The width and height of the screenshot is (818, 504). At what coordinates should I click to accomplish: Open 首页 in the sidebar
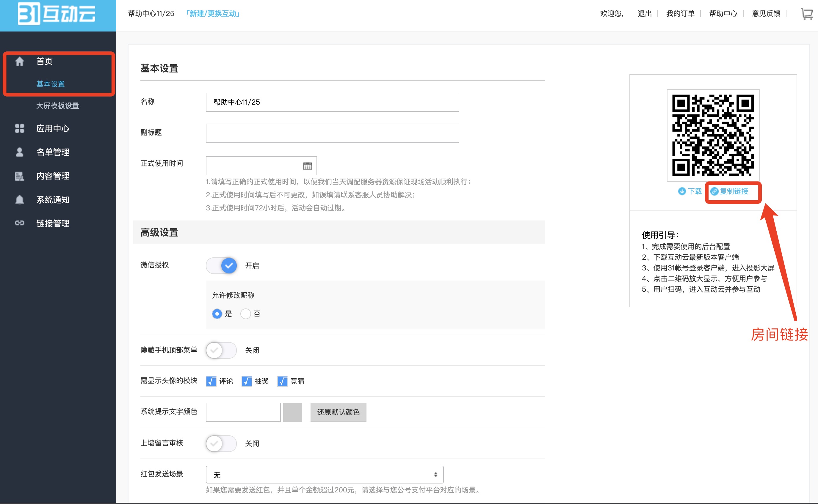tap(44, 61)
